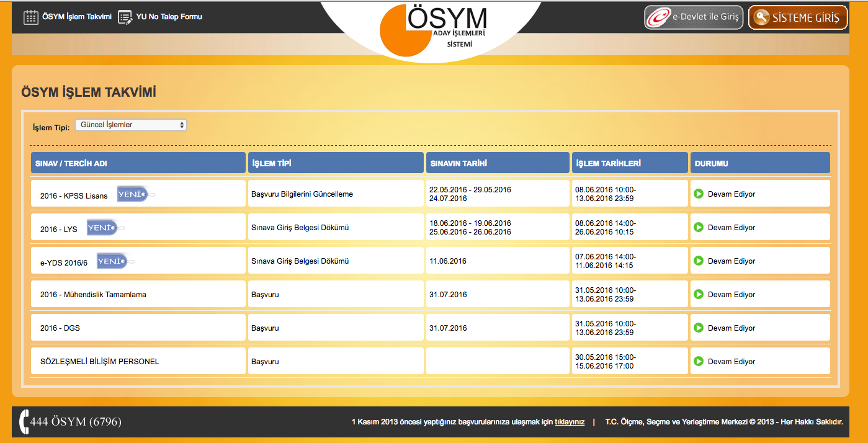Screen dimensions: 868x443
Task: Open the ÖSYM İşlem Takvimi menu item
Action: [76, 17]
